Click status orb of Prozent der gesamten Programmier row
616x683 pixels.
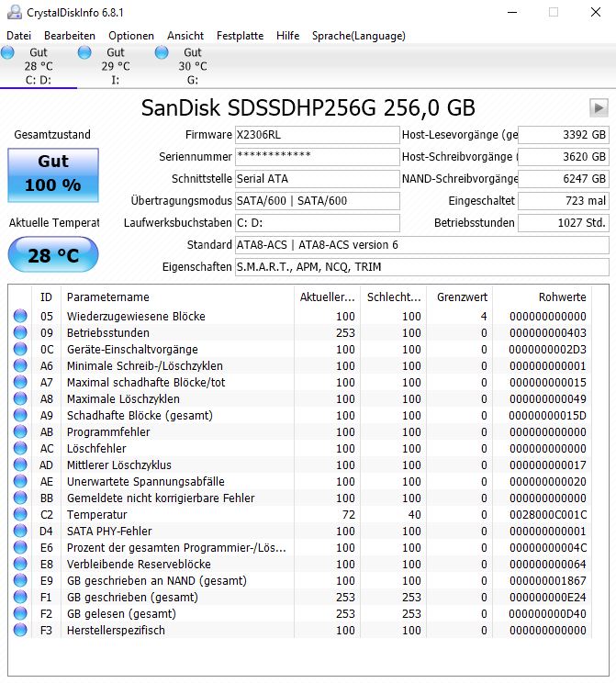[20, 547]
